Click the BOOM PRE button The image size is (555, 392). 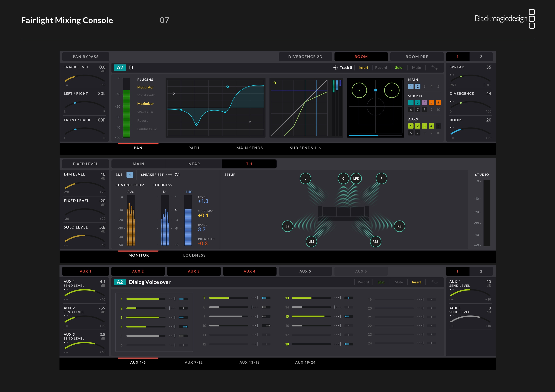[417, 57]
